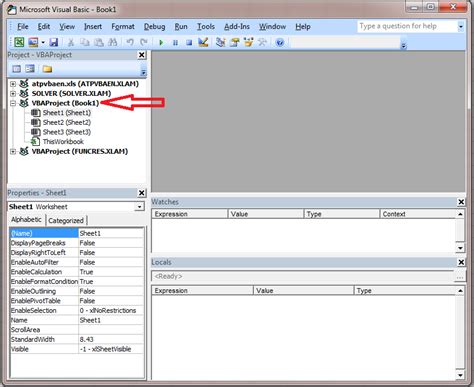Open the Add-Ins menu
Screen dimensions: 474x387
coord(237,26)
